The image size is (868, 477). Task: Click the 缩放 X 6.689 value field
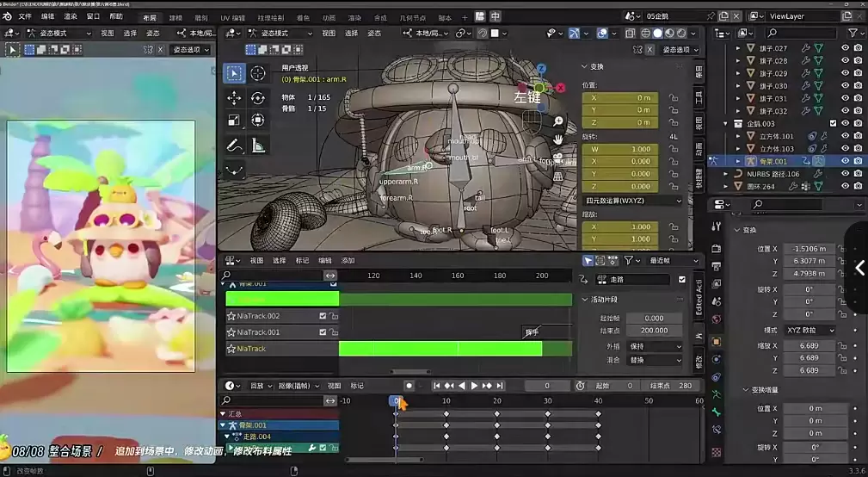tap(809, 345)
